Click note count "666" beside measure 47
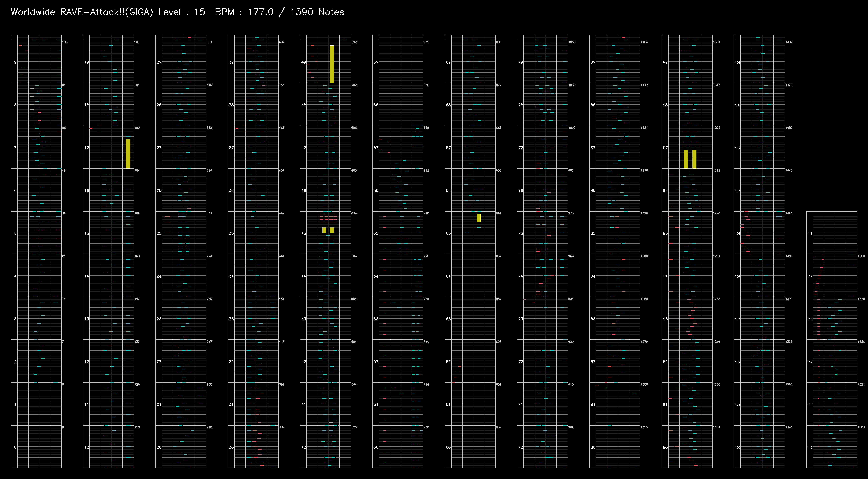 354,128
